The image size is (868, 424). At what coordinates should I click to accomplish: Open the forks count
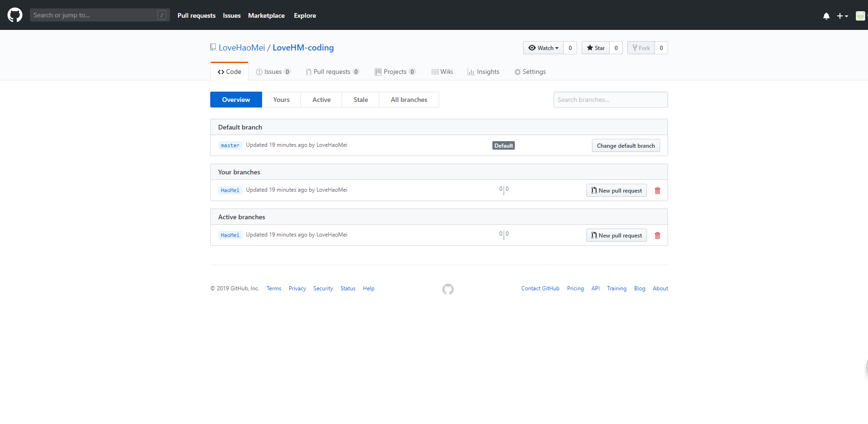point(661,48)
